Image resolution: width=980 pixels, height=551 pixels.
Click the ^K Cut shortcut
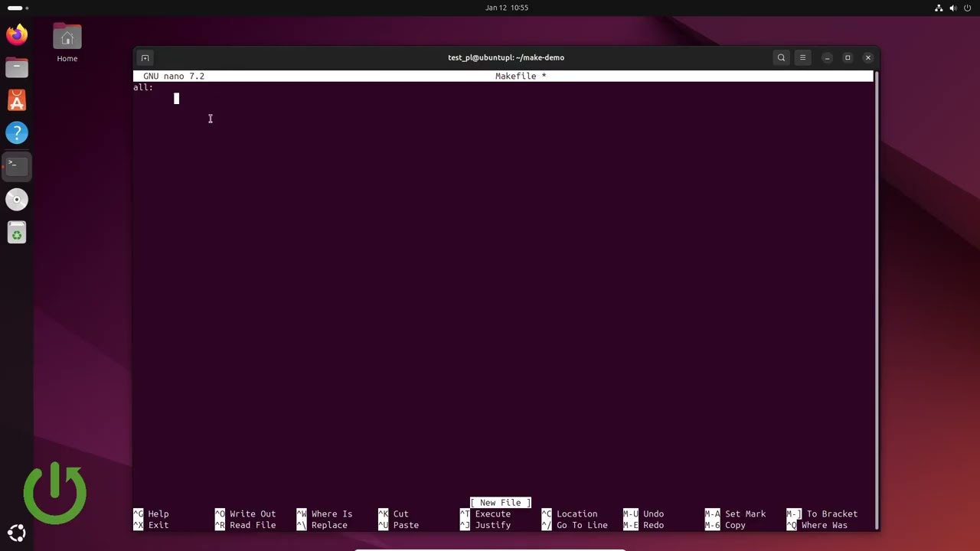[394, 514]
